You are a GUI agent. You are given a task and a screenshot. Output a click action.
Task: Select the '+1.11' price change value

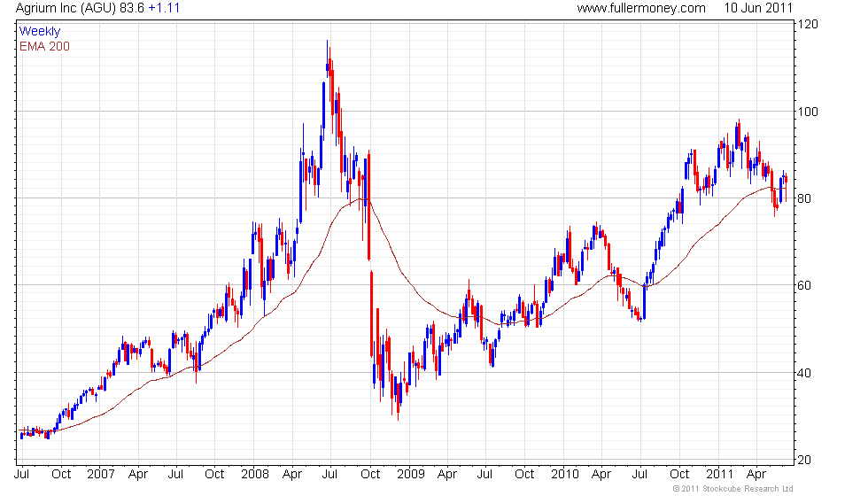(164, 8)
